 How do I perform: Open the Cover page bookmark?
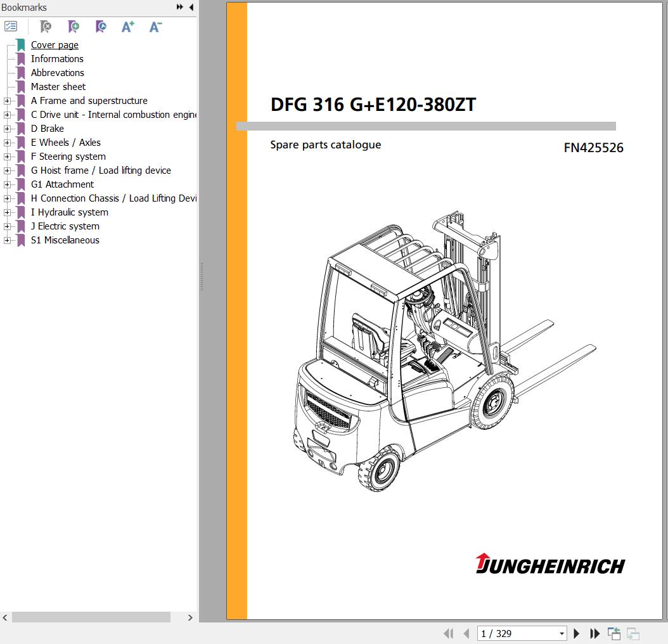tap(55, 45)
